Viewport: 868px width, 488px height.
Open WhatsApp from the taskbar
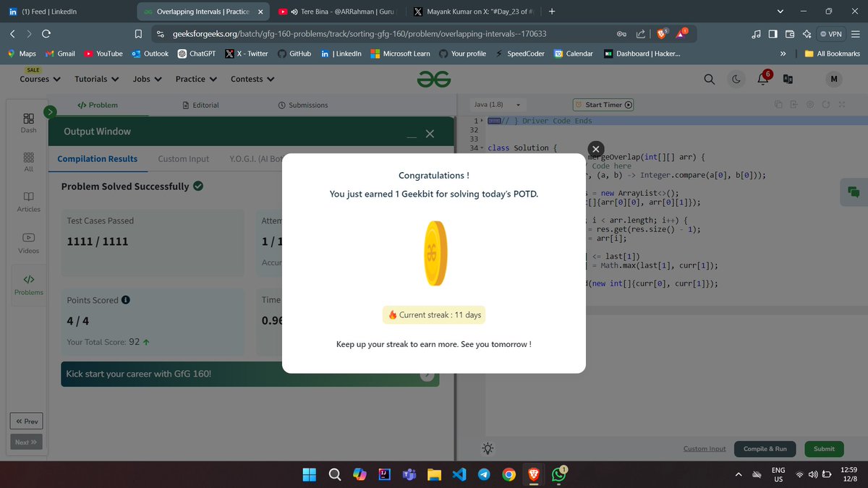point(559,474)
